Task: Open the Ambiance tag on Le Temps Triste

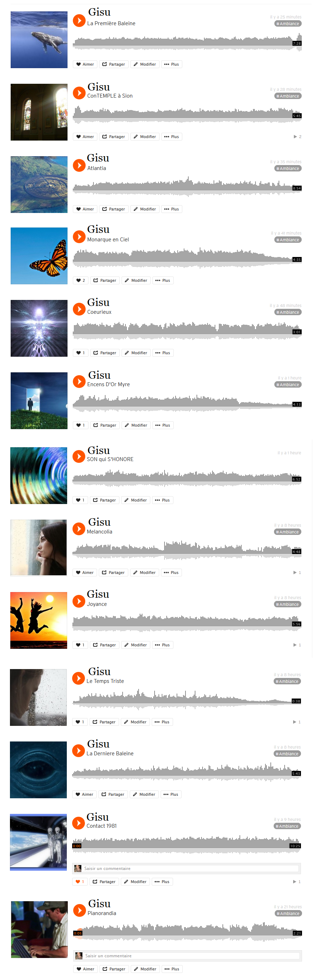Action: click(x=287, y=681)
